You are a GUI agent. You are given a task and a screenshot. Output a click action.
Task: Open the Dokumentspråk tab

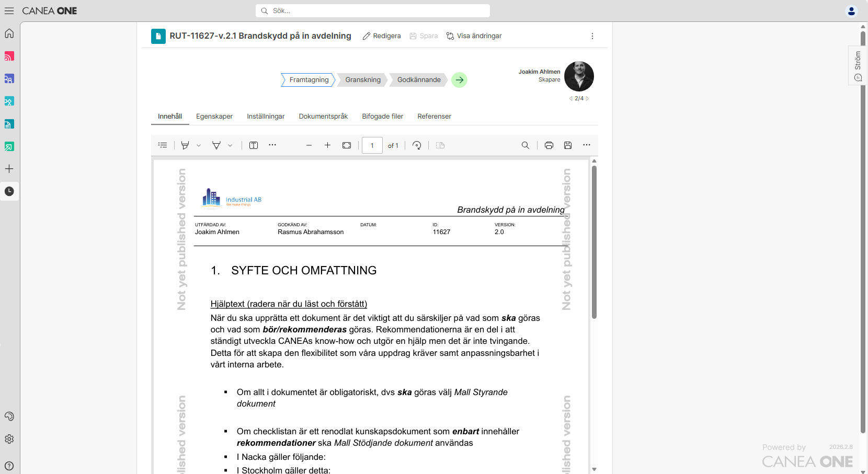pos(323,117)
